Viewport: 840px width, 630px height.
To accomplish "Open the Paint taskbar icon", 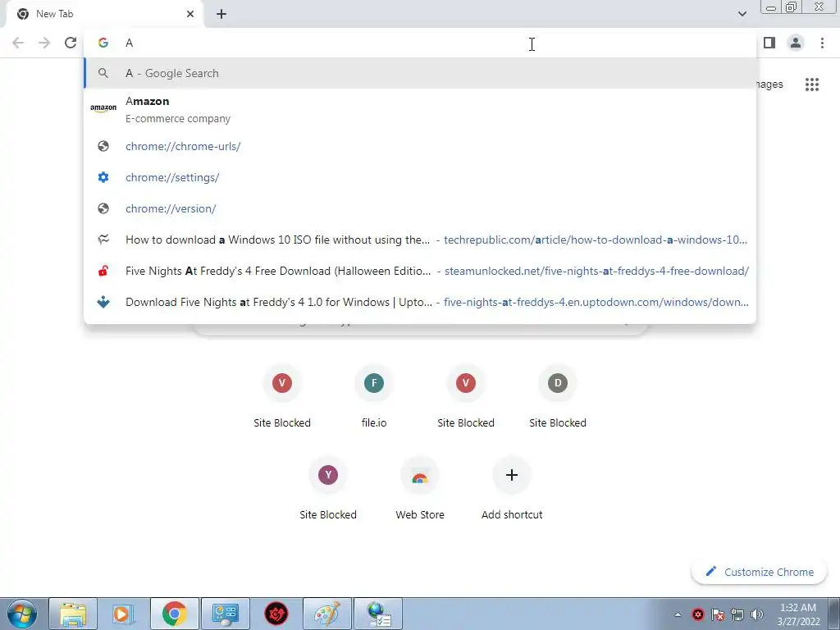I will pos(327,614).
